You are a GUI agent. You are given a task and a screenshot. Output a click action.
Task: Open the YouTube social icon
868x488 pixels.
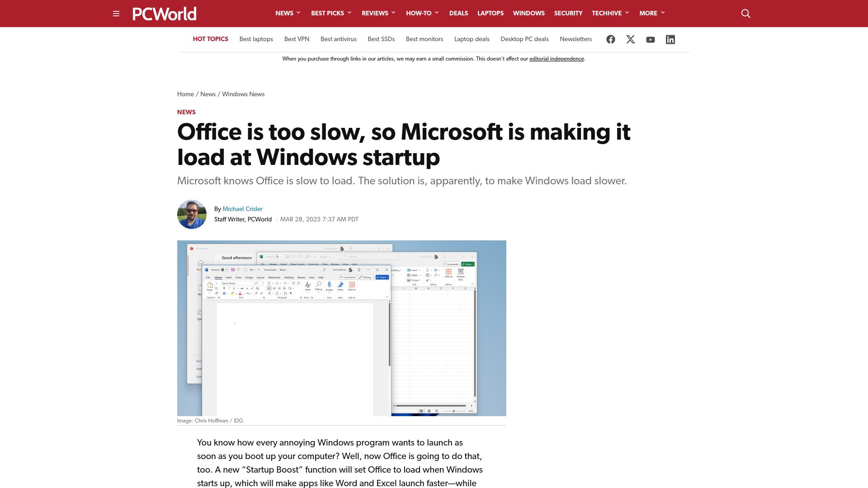[651, 40]
